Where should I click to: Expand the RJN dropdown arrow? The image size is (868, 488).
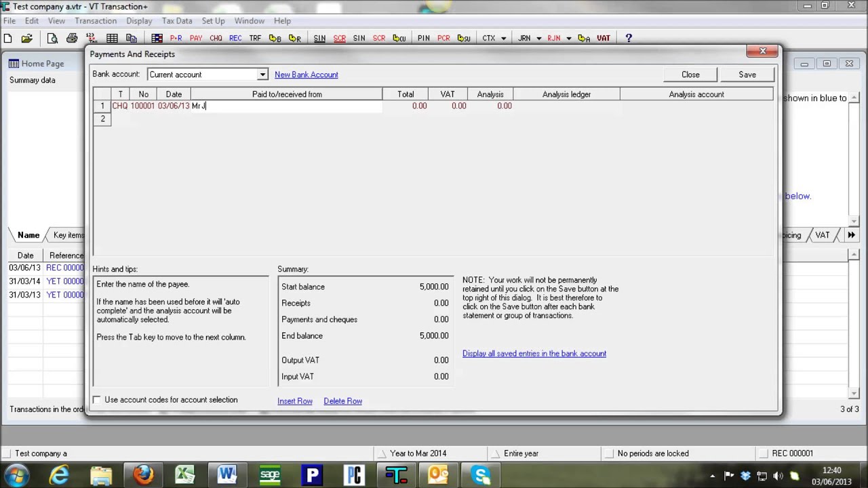coord(568,39)
